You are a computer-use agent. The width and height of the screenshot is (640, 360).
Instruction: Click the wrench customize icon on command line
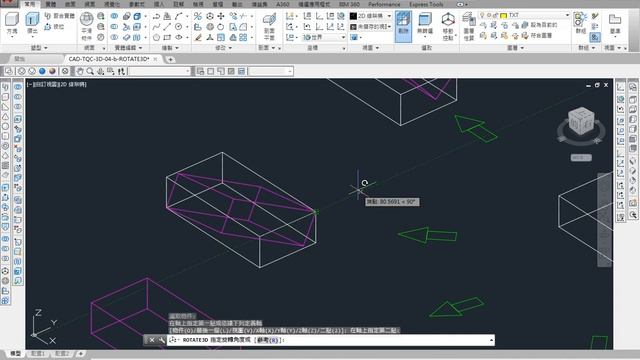(162, 340)
